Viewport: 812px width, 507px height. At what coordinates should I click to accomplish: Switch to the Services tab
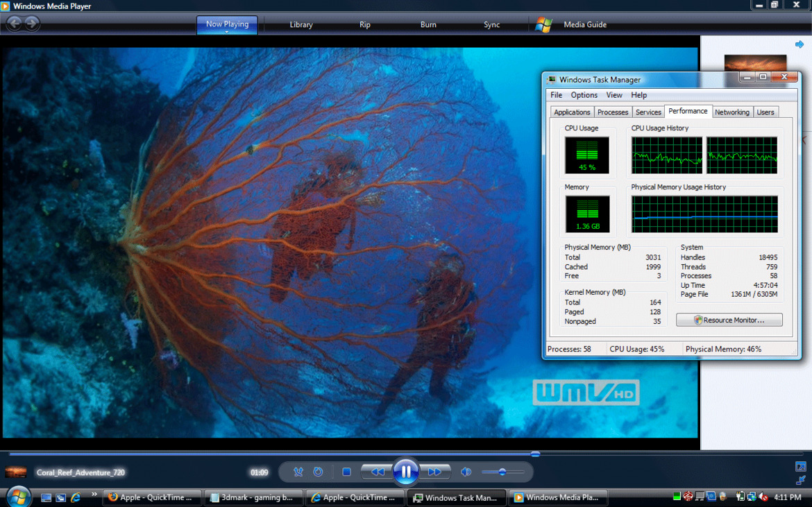[x=648, y=112]
